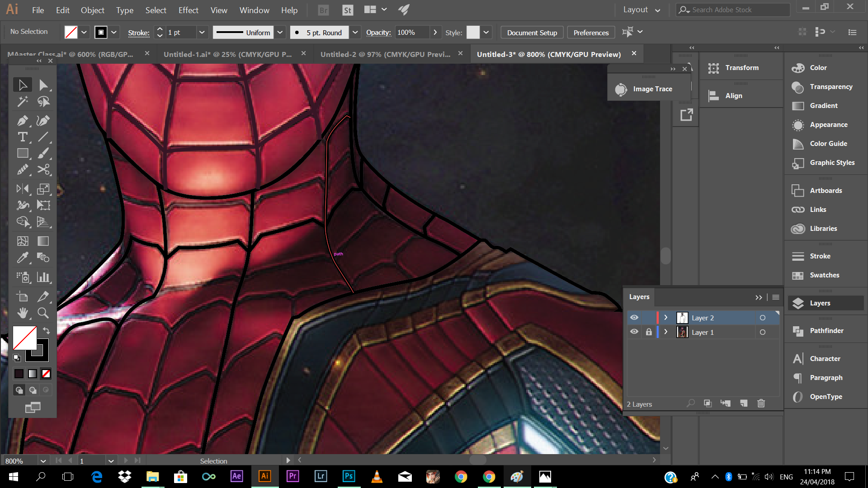Open the Uniform profile dropdown
This screenshot has width=868, height=488.
pos(280,32)
